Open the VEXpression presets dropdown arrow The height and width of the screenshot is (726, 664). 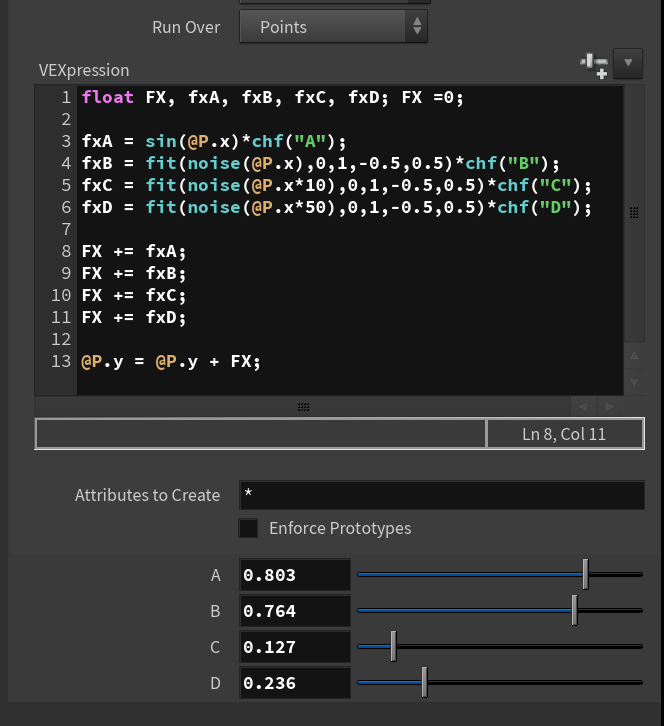coord(628,63)
